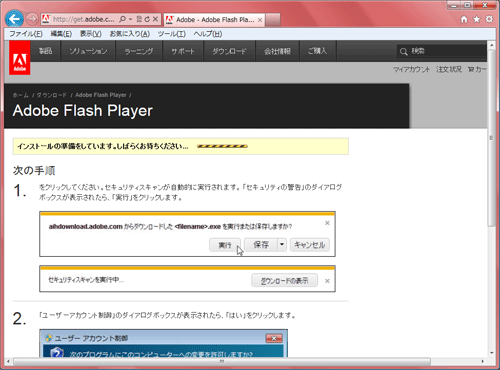Click the vertical scrollbar up arrow
The image size is (500, 370).
[x=492, y=44]
